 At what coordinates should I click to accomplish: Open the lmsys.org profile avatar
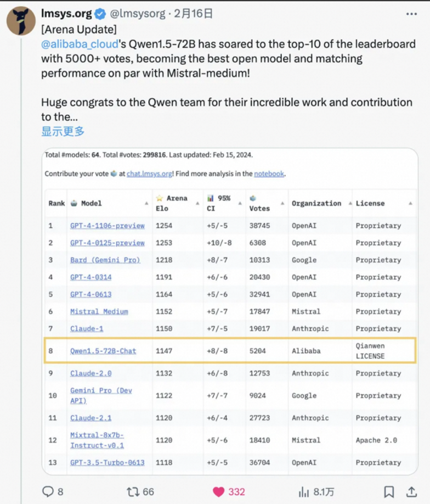21,21
